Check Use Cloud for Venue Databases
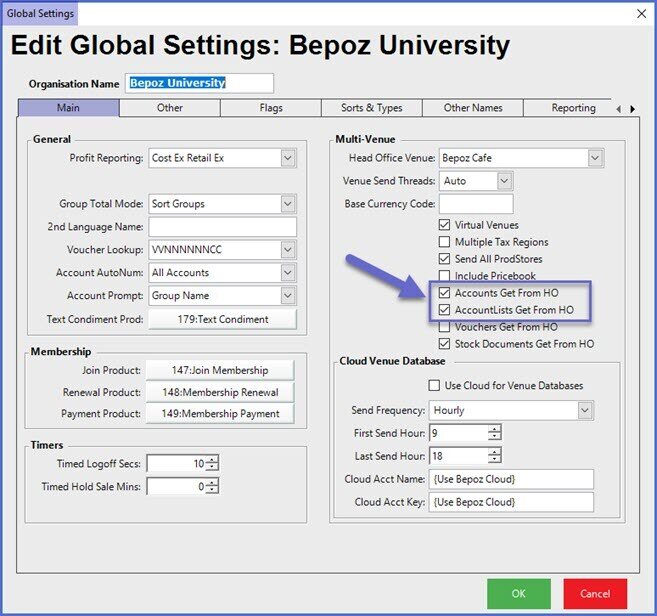Viewport: 657px width, 616px height. [x=434, y=385]
